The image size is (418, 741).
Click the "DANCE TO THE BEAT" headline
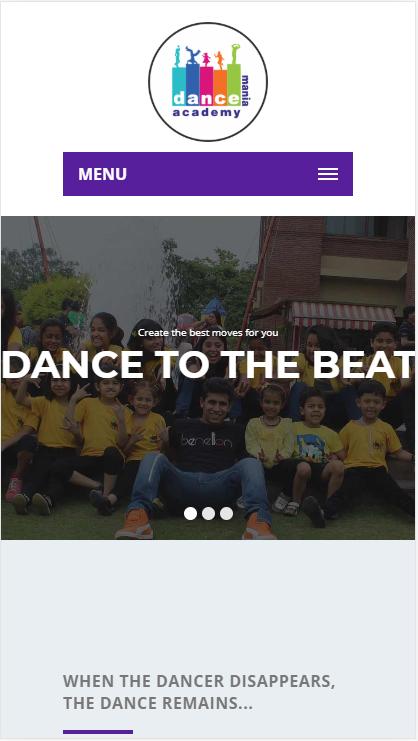[x=208, y=365]
